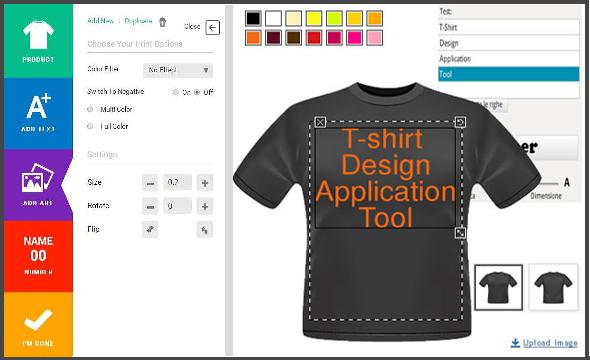Show the front view shirt thumbnail
590x360 pixels.
pyautogui.click(x=499, y=287)
